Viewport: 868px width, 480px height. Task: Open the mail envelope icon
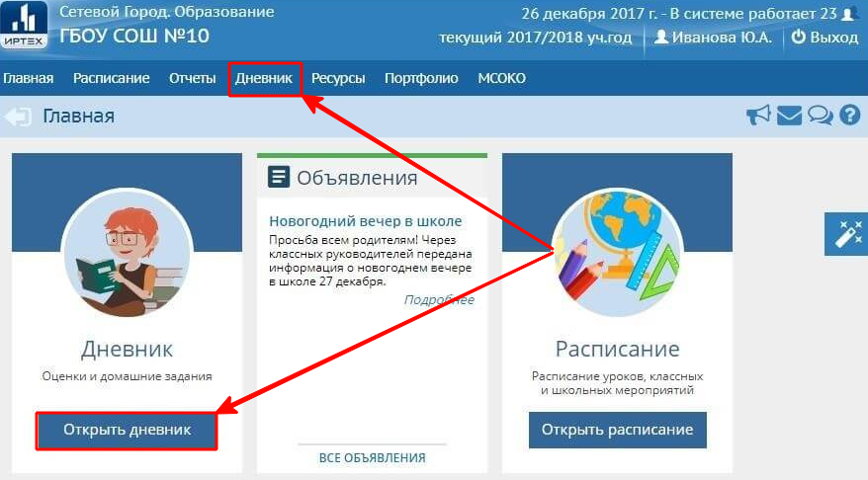pyautogui.click(x=789, y=116)
